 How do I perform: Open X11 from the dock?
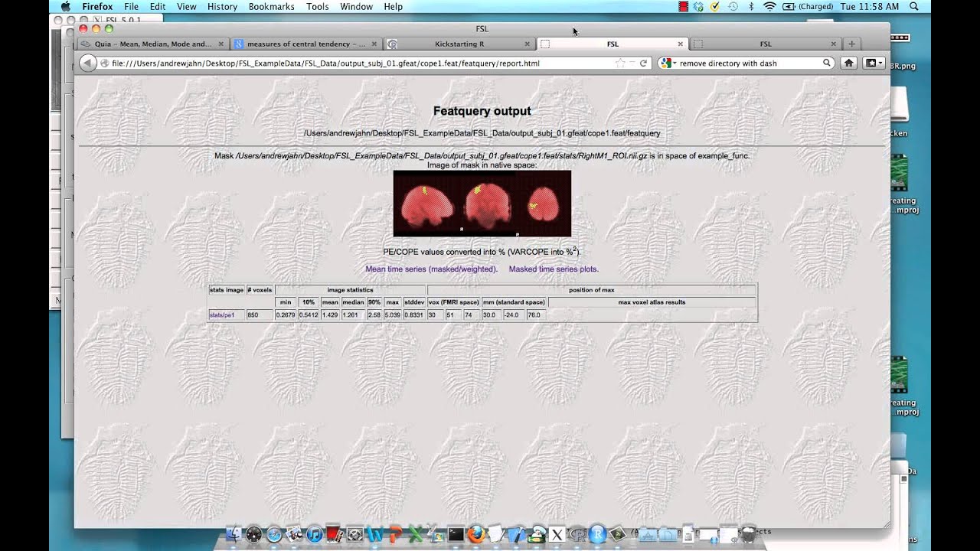[557, 534]
